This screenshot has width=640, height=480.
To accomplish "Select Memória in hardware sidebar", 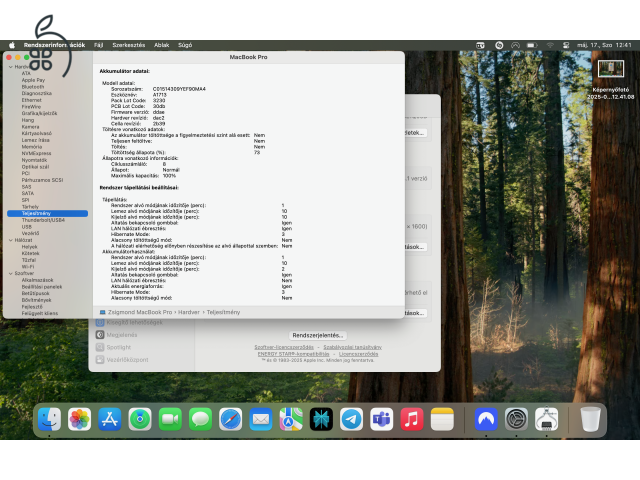I will 32,147.
